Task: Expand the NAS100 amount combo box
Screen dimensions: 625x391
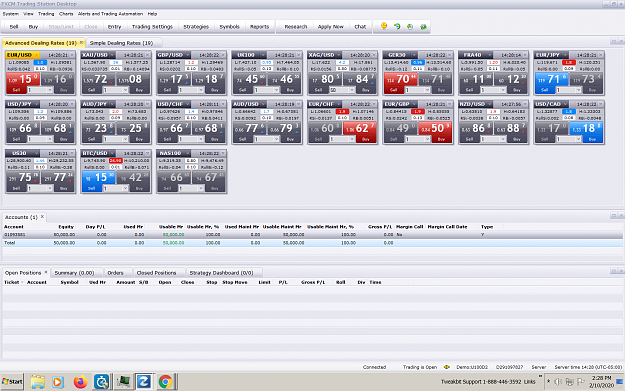Action: pyautogui.click(x=200, y=188)
